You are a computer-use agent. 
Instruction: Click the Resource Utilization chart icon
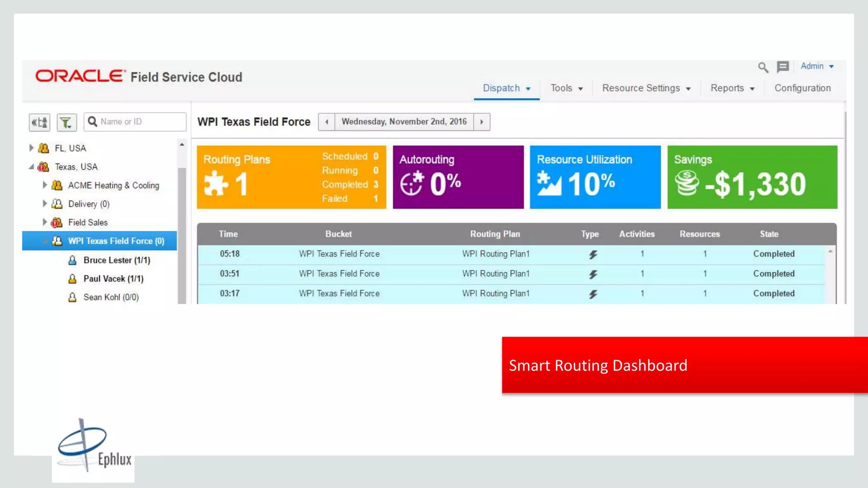[549, 183]
